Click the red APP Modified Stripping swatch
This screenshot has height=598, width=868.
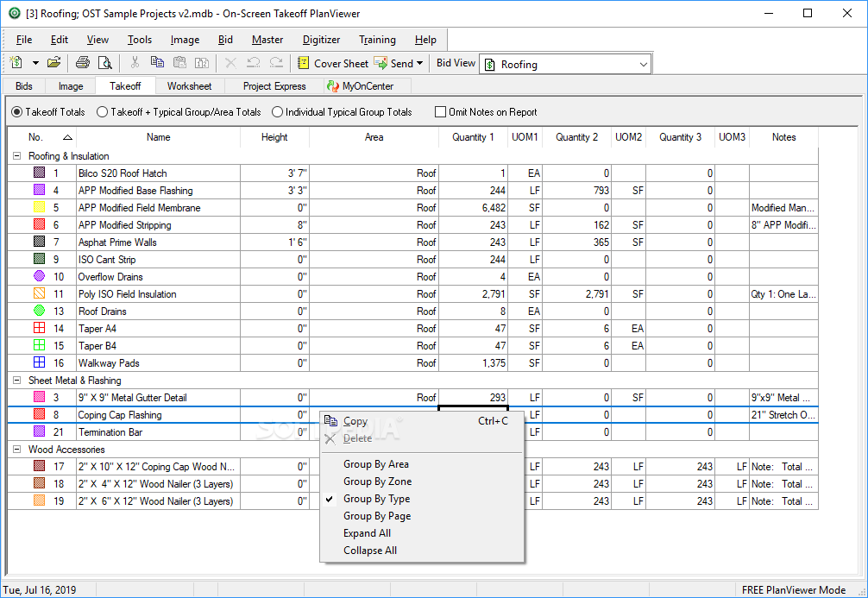40,224
